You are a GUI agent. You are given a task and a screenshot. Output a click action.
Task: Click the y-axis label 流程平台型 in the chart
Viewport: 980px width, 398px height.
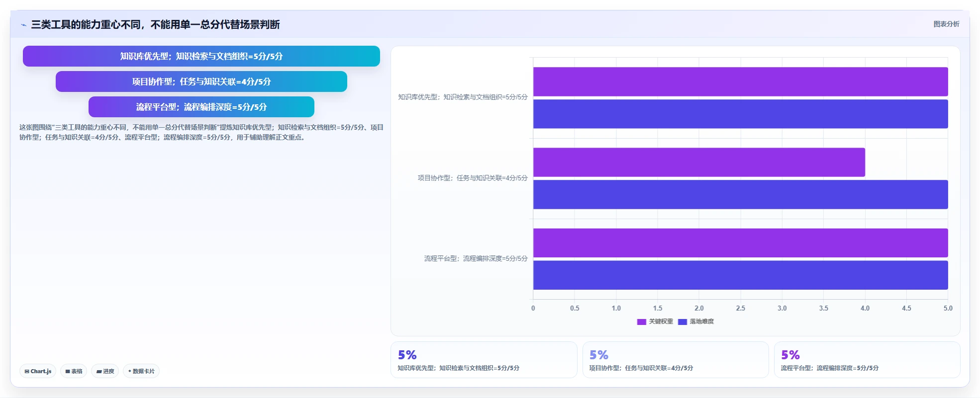tap(476, 258)
